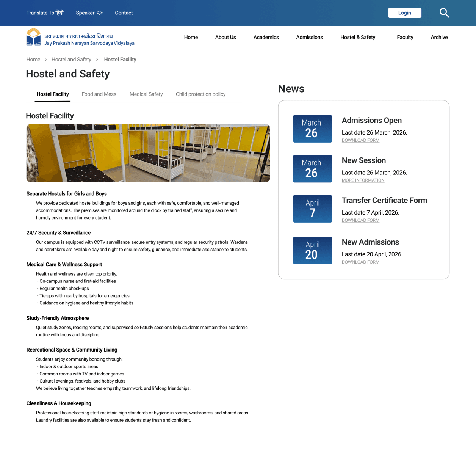Click the New Session news title
The image size is (476, 452).
(364, 160)
